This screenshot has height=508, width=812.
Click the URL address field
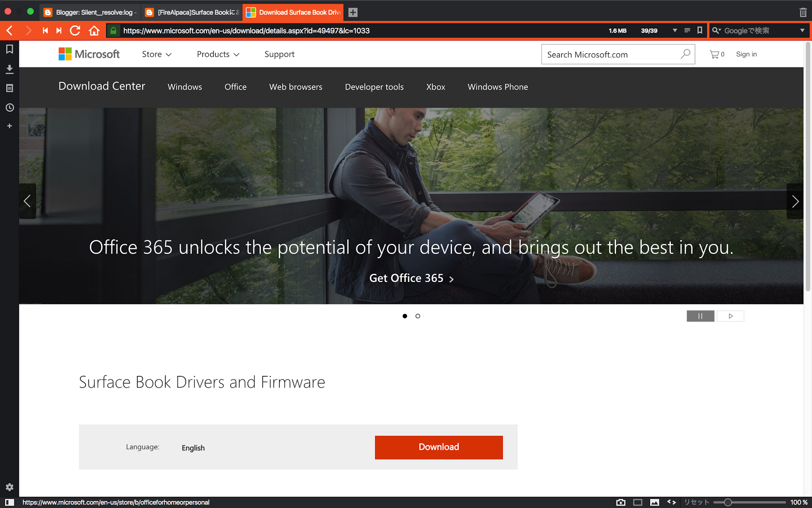[363, 30]
